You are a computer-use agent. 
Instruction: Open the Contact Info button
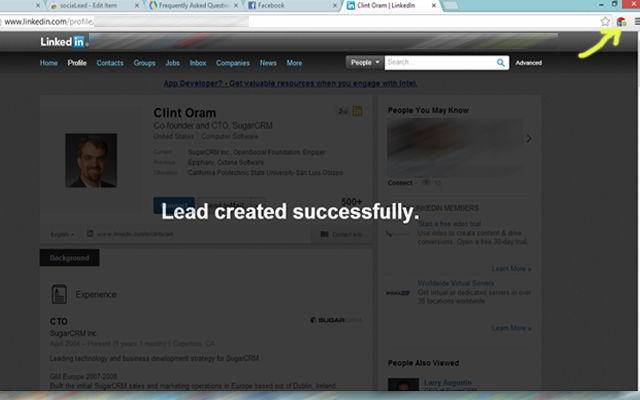[x=341, y=234]
